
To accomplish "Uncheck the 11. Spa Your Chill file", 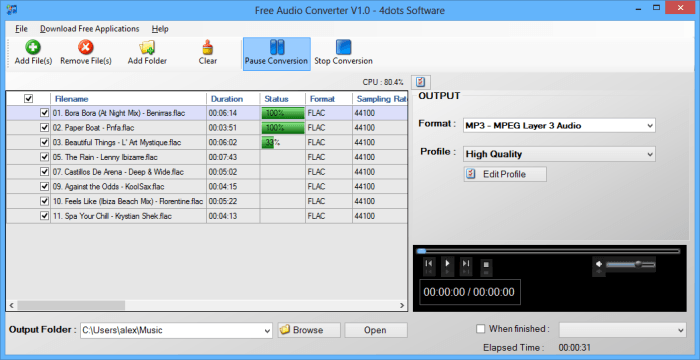I will [x=44, y=216].
